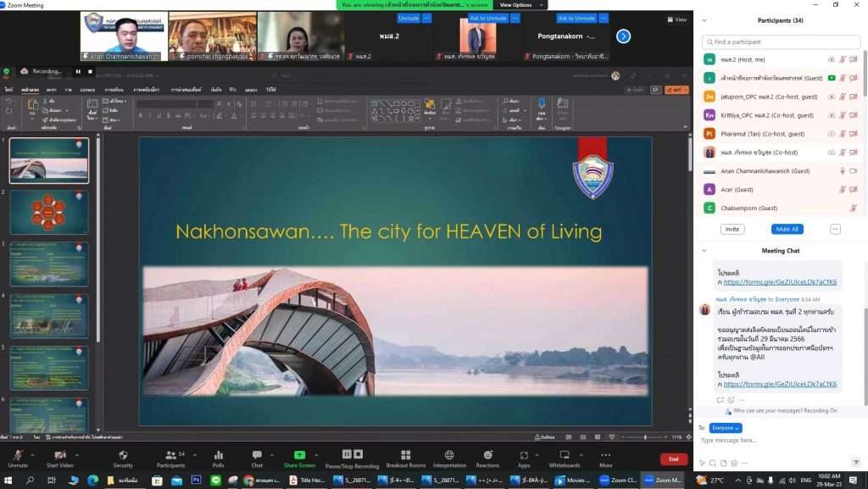Expand the Chat options arrow in toolbar

[x=272, y=455]
